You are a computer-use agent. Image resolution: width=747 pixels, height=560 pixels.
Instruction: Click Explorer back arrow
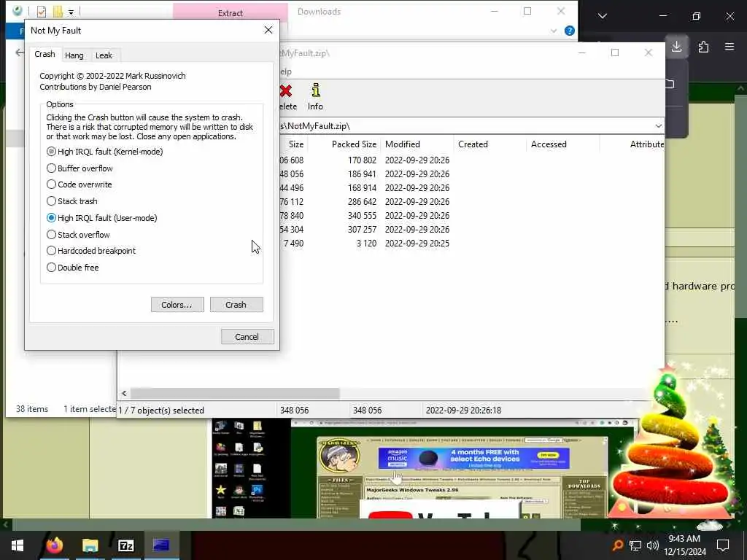click(19, 52)
